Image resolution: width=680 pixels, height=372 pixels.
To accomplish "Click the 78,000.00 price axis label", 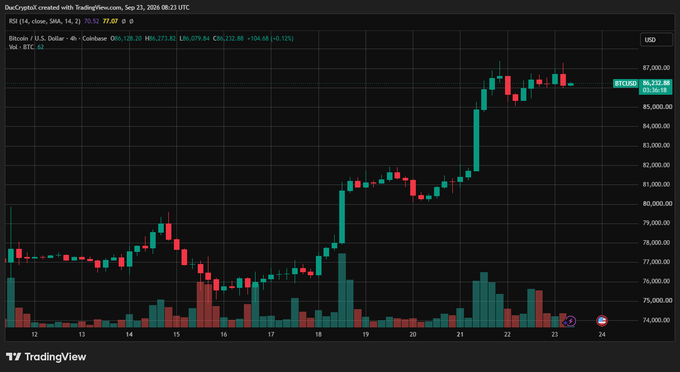I will 655,242.
